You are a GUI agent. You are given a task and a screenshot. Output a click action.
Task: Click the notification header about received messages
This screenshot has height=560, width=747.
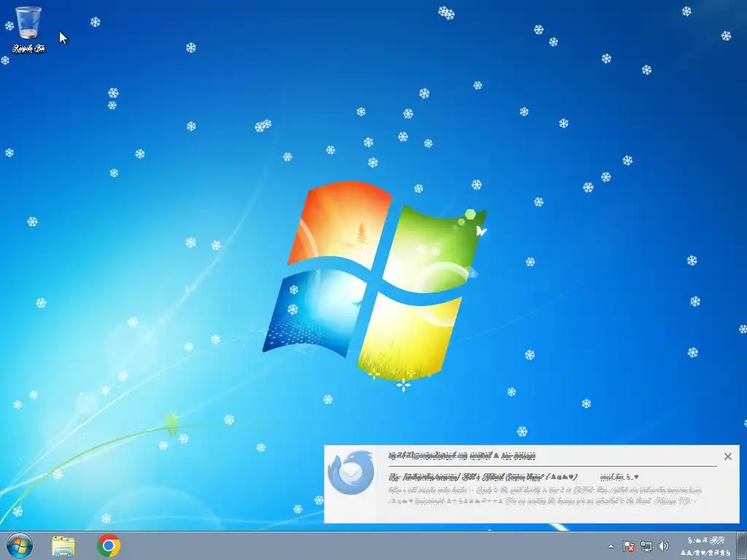tap(462, 456)
